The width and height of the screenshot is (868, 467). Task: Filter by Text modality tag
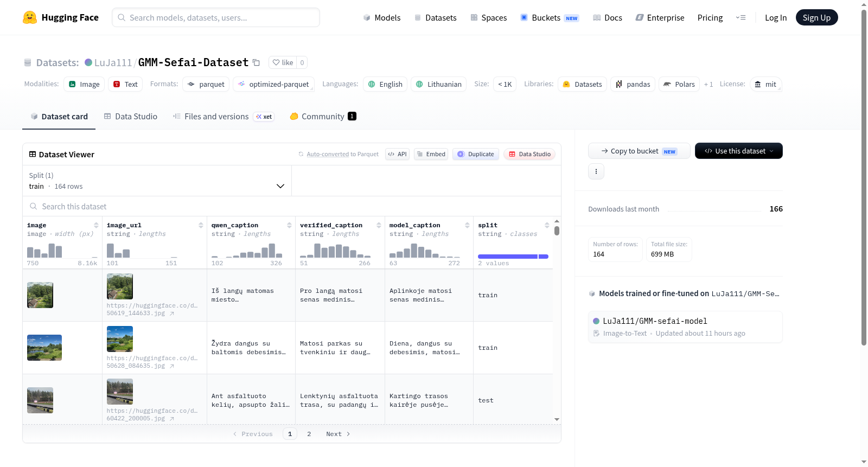[x=125, y=84]
